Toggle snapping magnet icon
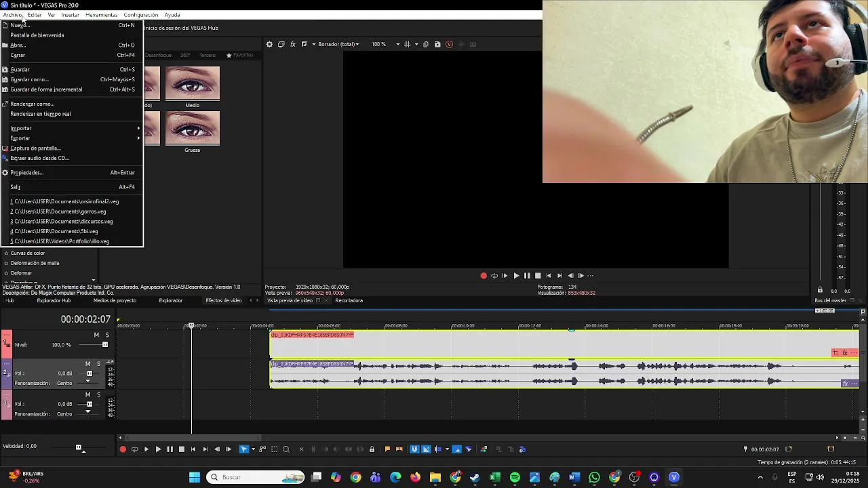868x488 pixels. click(414, 449)
